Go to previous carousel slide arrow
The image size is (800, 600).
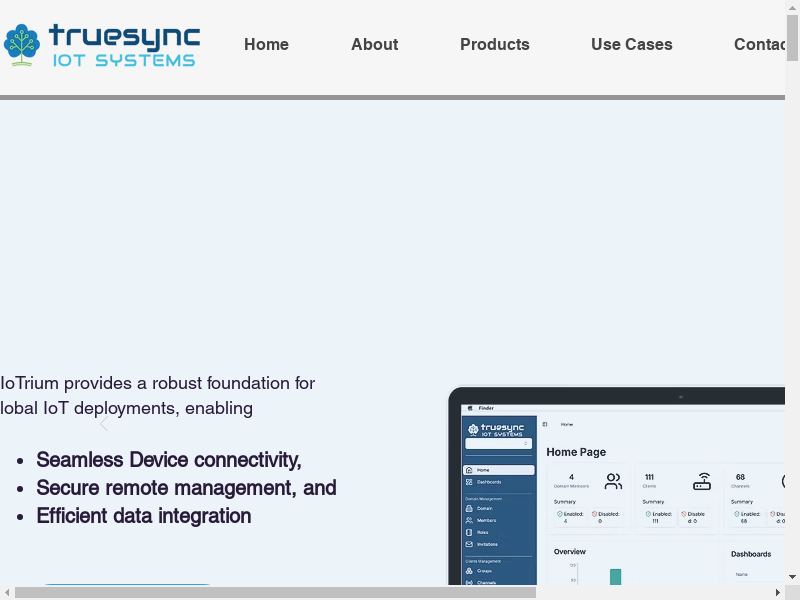(x=103, y=424)
